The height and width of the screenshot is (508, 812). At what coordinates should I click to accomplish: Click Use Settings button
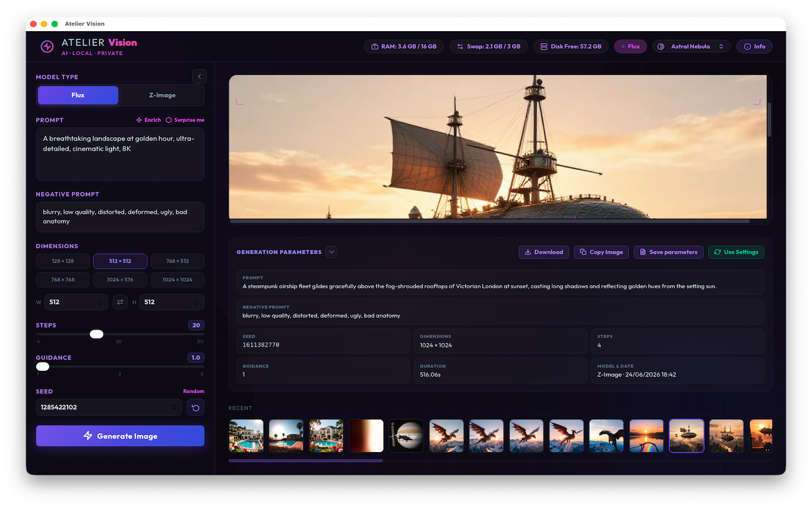point(736,252)
